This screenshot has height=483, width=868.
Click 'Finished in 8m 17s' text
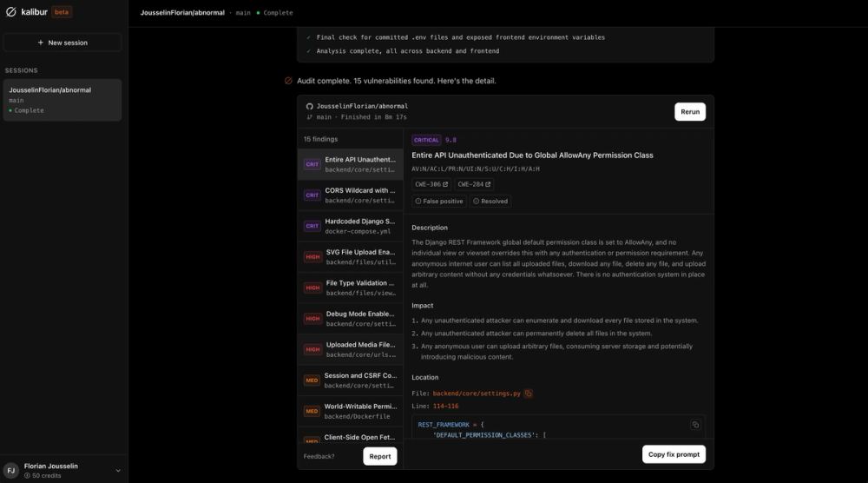point(373,117)
